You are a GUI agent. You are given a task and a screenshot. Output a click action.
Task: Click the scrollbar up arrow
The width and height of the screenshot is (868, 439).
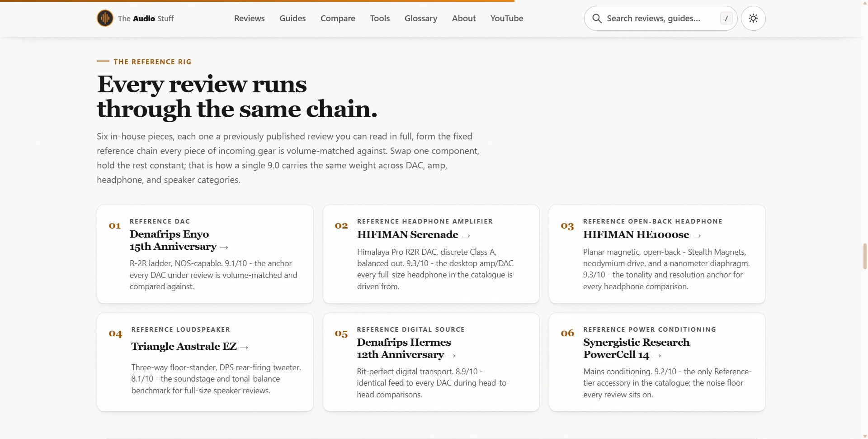(865, 3)
